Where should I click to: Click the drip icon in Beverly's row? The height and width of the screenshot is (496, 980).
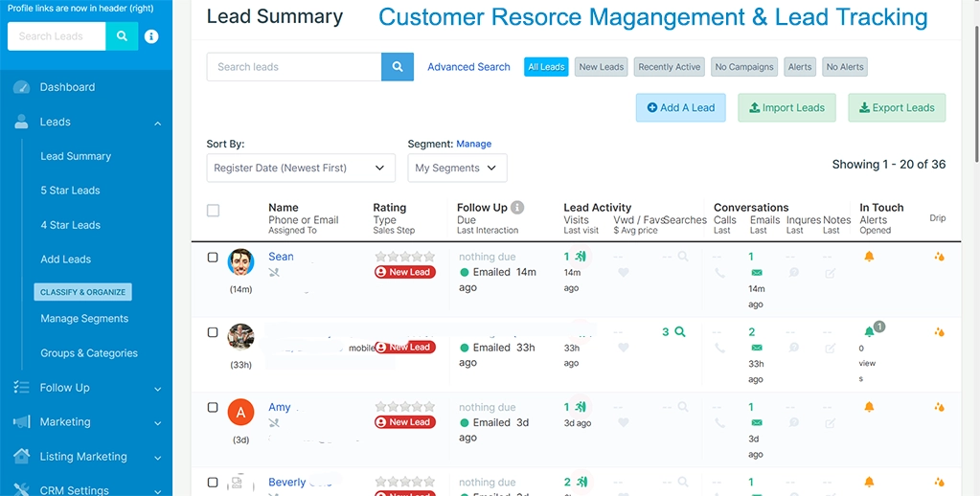click(939, 482)
